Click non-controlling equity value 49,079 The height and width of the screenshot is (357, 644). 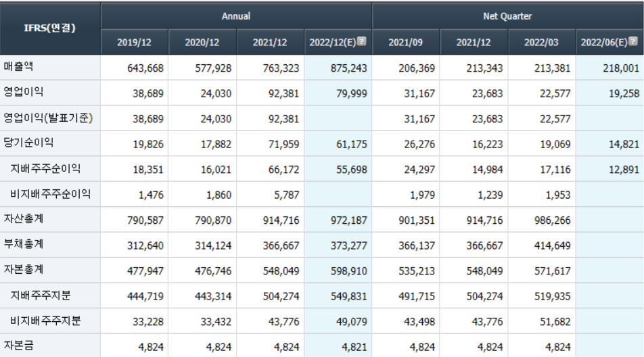point(352,322)
